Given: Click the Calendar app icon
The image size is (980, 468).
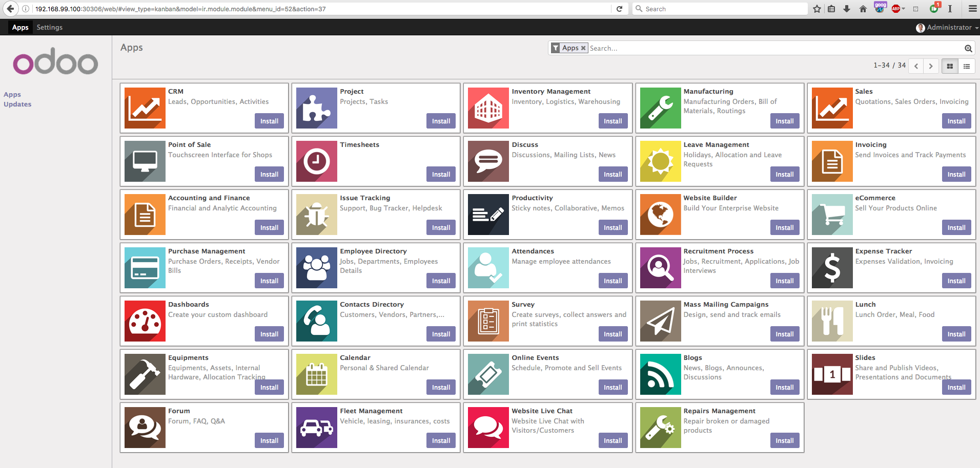Looking at the screenshot, I should 317,374.
